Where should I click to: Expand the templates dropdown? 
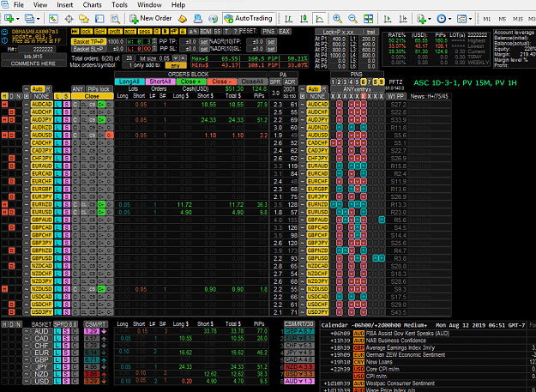[x=470, y=19]
